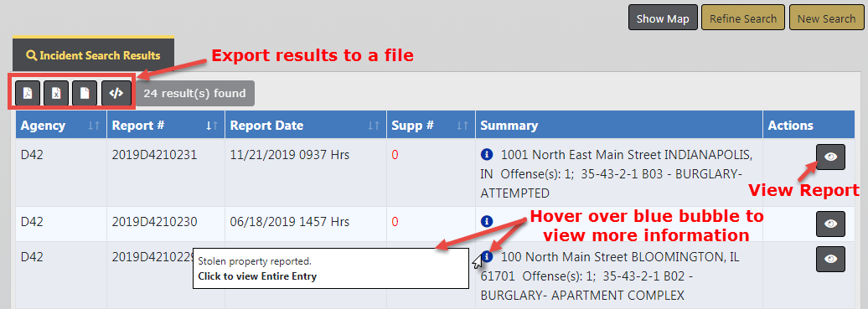Sort results by Supp # column
Image resolution: width=868 pixels, height=309 pixels.
tap(462, 126)
